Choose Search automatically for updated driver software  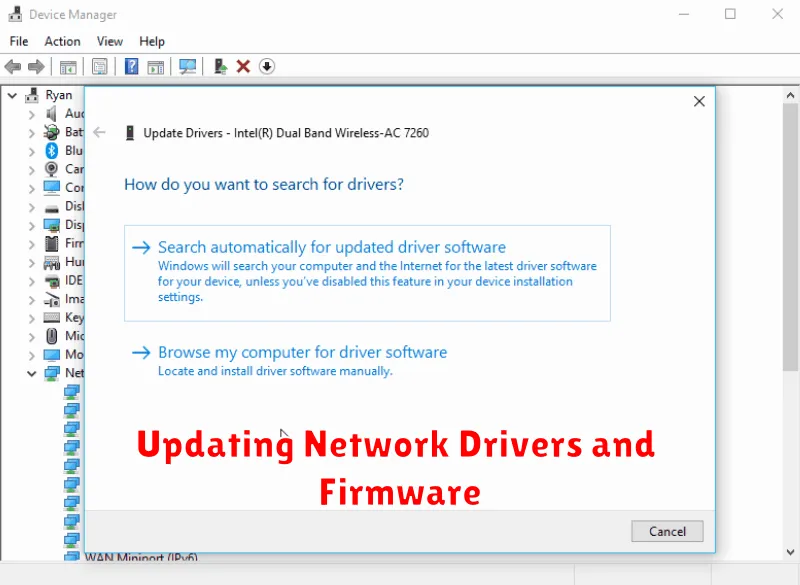pyautogui.click(x=367, y=273)
